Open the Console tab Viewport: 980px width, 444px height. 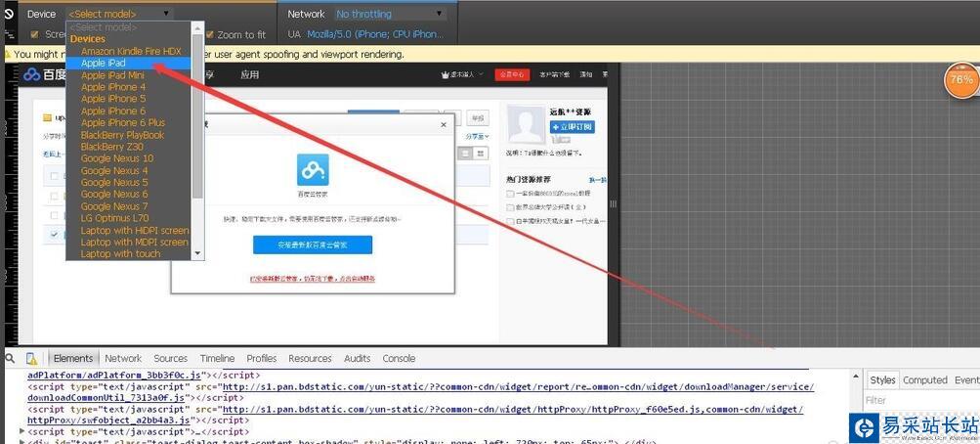tap(399, 358)
